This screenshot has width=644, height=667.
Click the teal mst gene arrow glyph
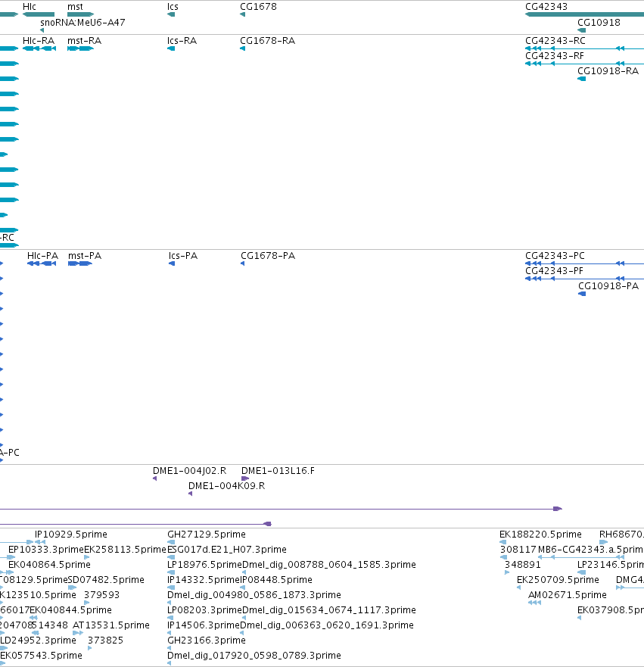pyautogui.click(x=80, y=14)
